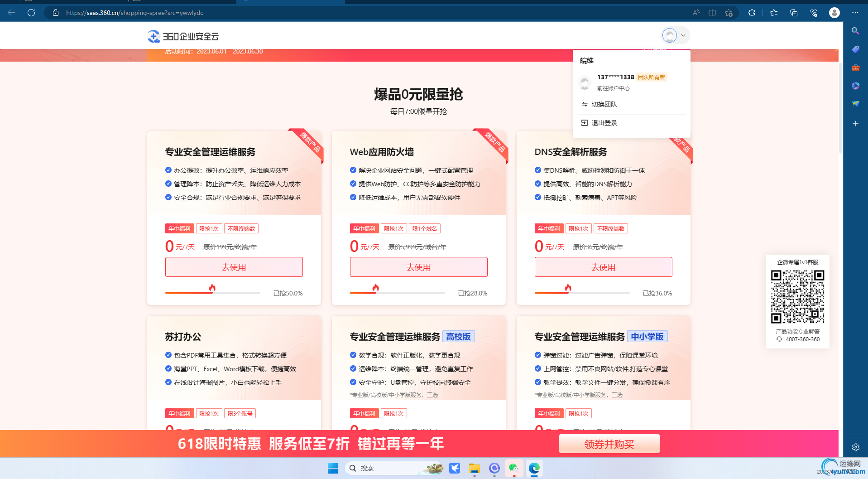The width and height of the screenshot is (868, 479).
Task: Click the 团队所有者 badge
Action: click(652, 77)
